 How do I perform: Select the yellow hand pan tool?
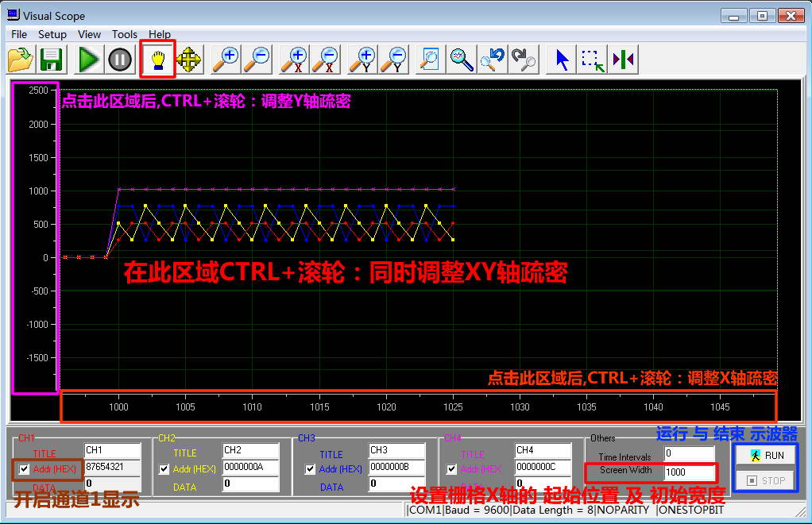point(157,60)
